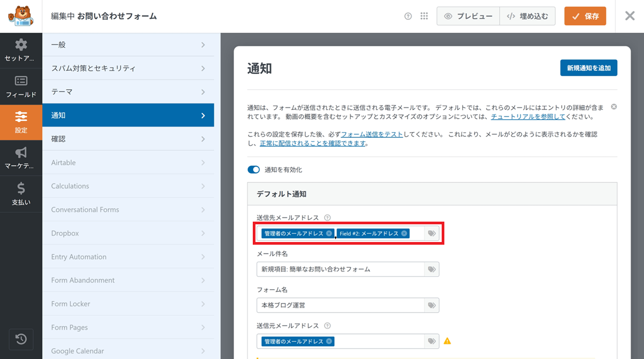This screenshot has width=644, height=359.
Task: Open the Setup sidebar panel
Action: 21,50
